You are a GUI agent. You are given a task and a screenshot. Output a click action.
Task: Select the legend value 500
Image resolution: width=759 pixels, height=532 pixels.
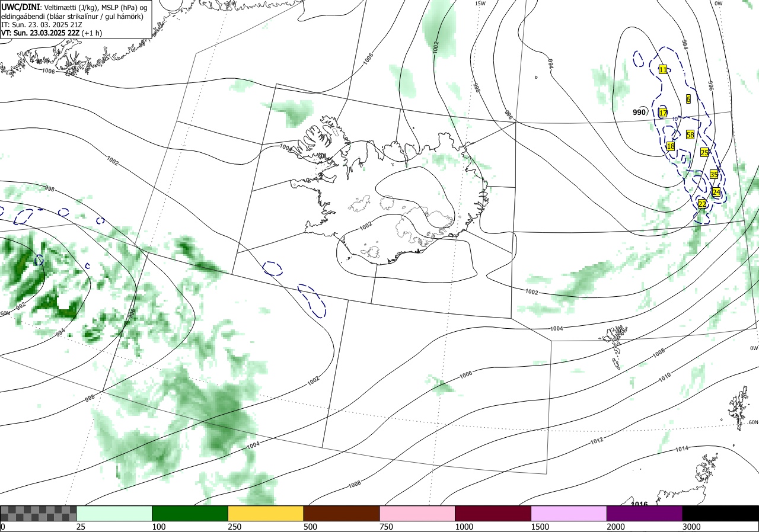pos(310,527)
